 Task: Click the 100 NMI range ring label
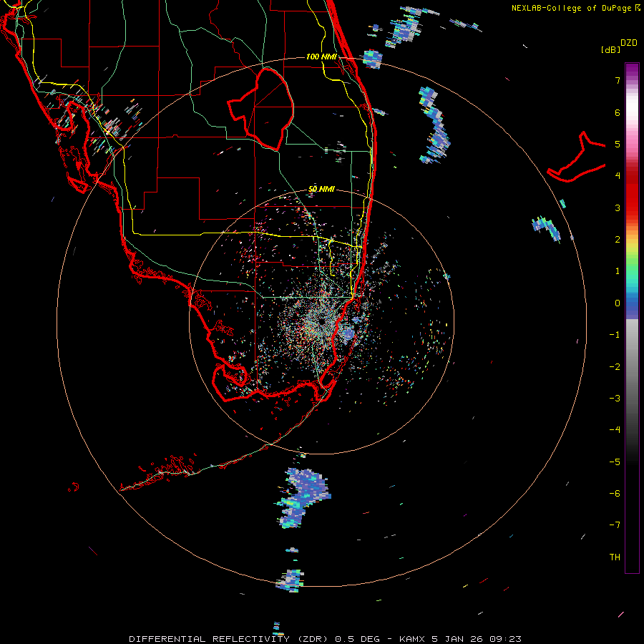point(321,57)
